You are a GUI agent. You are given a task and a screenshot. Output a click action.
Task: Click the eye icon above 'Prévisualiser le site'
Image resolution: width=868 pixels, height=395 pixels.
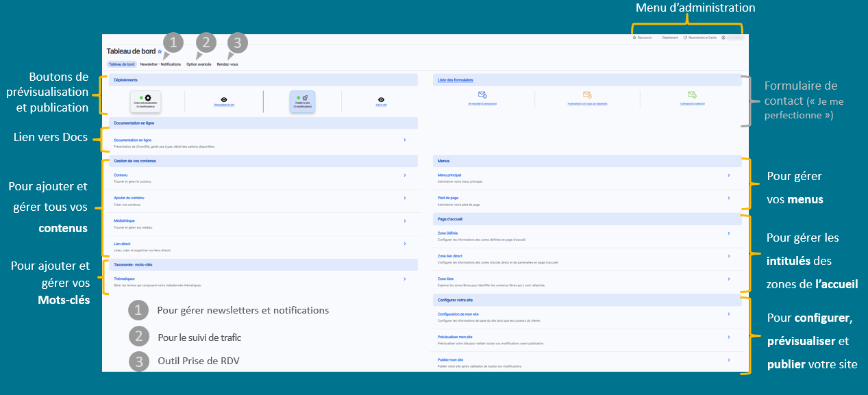pyautogui.click(x=224, y=99)
